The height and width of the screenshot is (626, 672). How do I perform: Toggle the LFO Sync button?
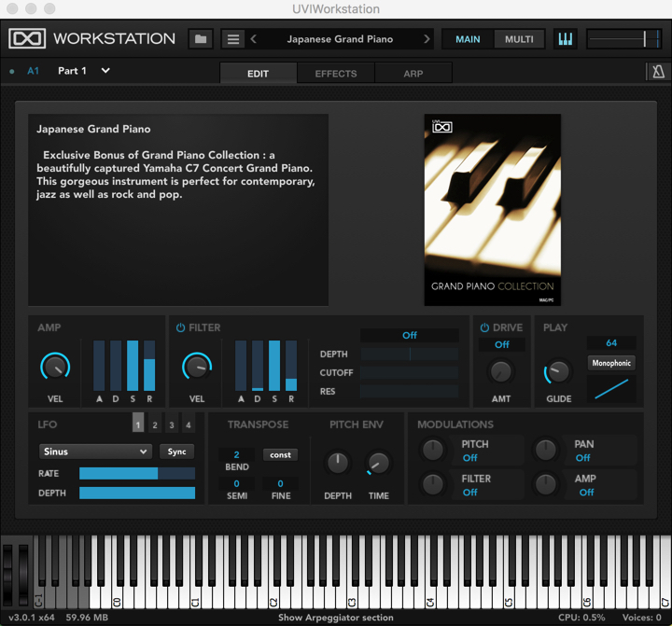[176, 452]
